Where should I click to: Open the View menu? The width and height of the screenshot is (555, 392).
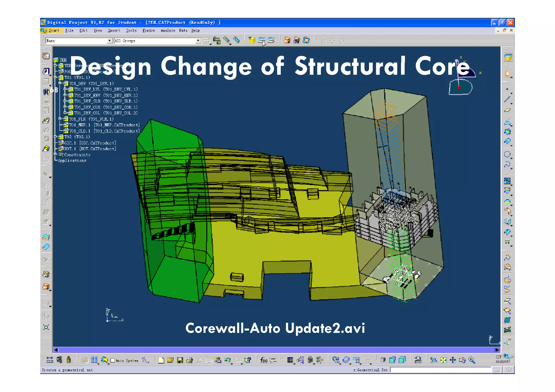(98, 30)
